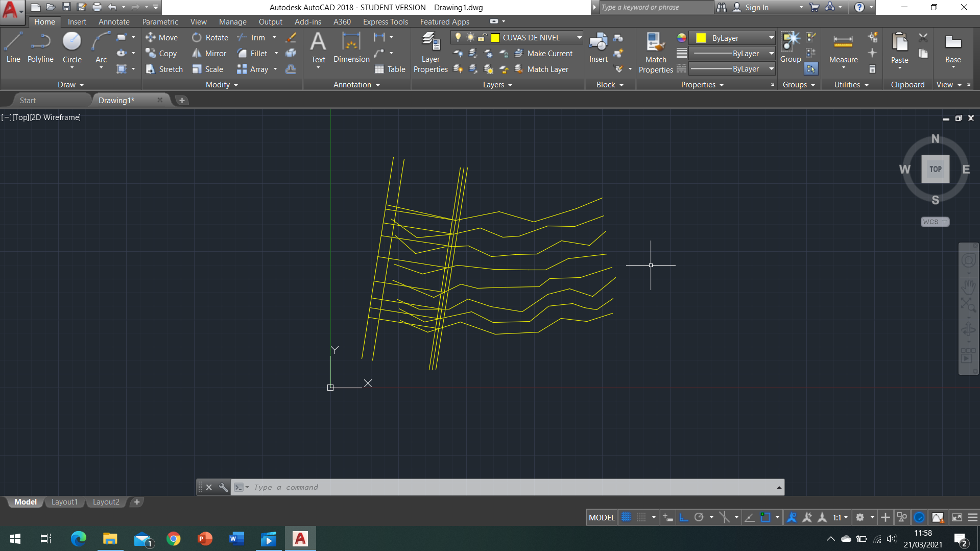
Task: Open the CUVAS DE NIVEL layer dropdown
Action: 579,37
